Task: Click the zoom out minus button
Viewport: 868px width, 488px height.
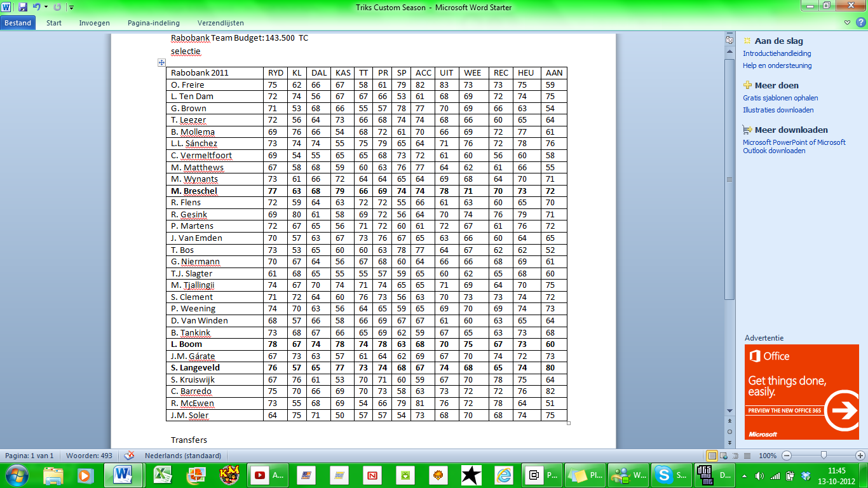Action: click(x=787, y=456)
